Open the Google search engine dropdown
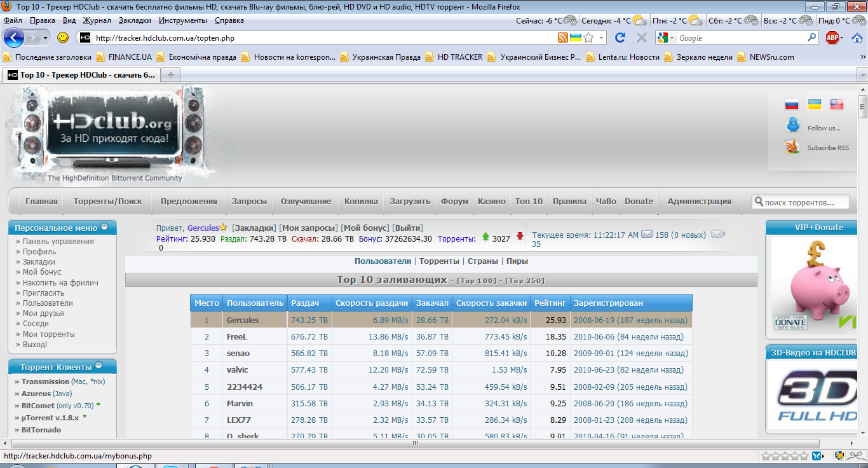The image size is (868, 468). click(666, 38)
